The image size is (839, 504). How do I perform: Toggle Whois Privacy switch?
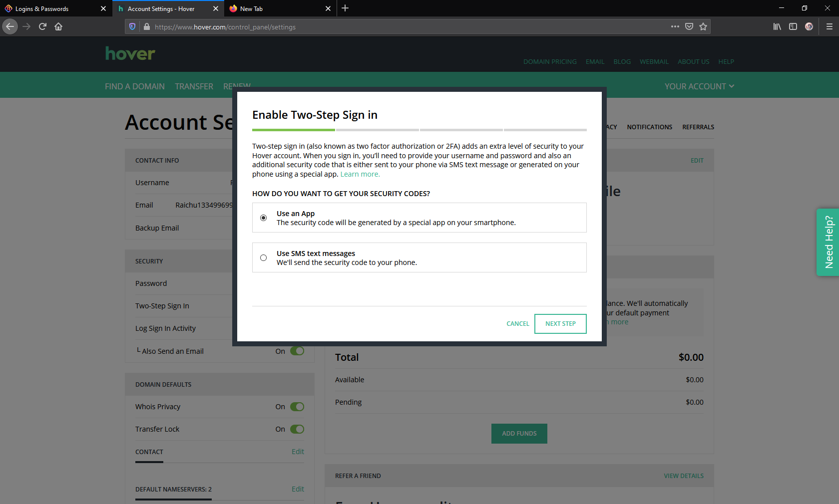tap(297, 407)
